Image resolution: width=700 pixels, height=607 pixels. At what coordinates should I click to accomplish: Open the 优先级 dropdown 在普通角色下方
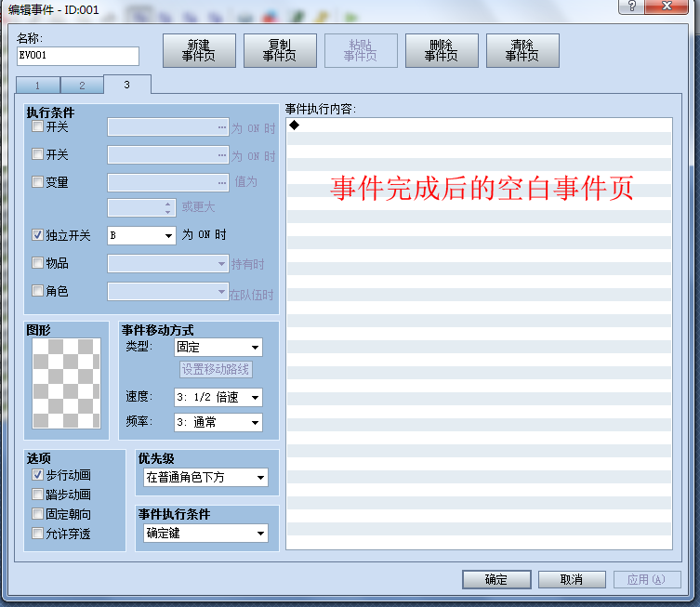click(205, 477)
